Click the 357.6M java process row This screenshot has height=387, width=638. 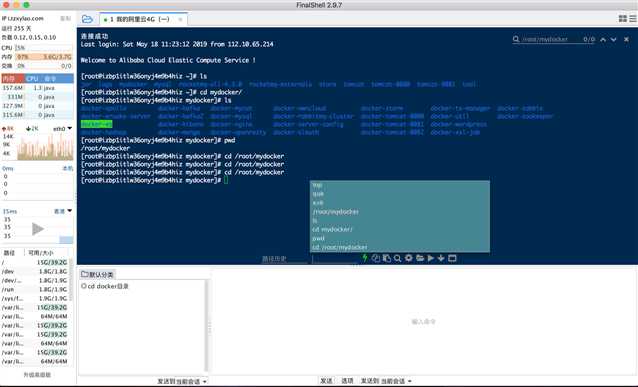[37, 88]
